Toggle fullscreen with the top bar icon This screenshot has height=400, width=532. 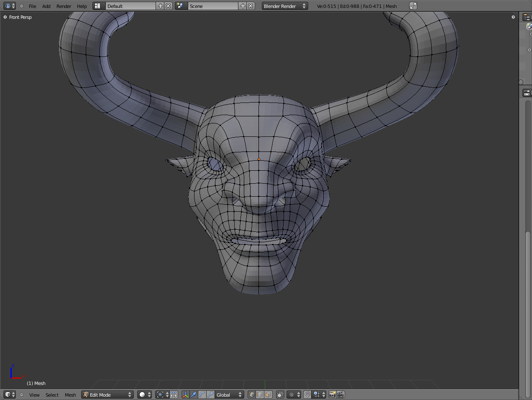[413, 6]
